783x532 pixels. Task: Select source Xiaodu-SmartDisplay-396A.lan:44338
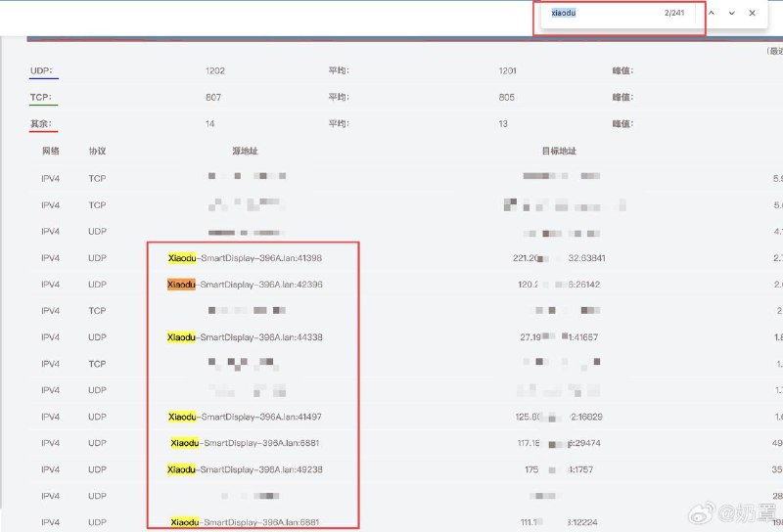tap(246, 337)
